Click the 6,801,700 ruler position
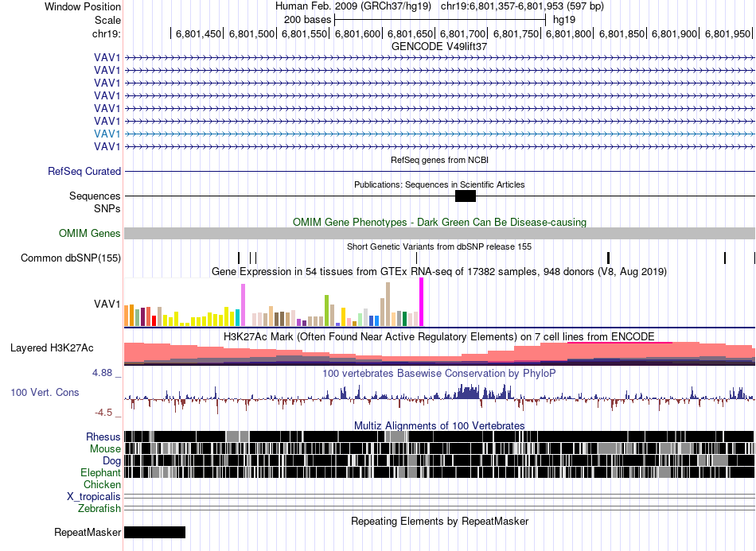The width and height of the screenshot is (756, 551). click(463, 33)
